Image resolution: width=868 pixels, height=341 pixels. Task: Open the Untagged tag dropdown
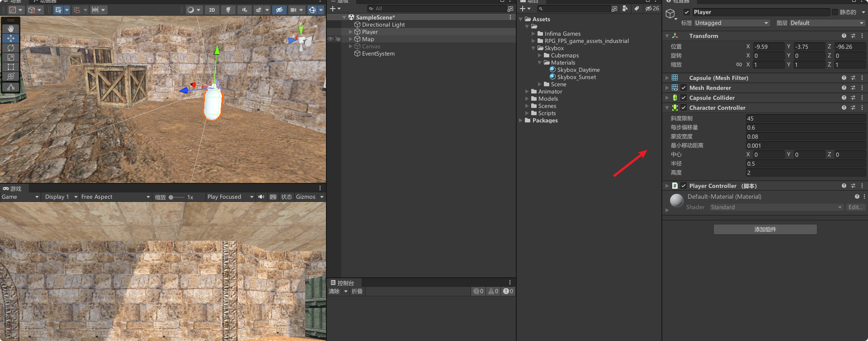point(731,23)
